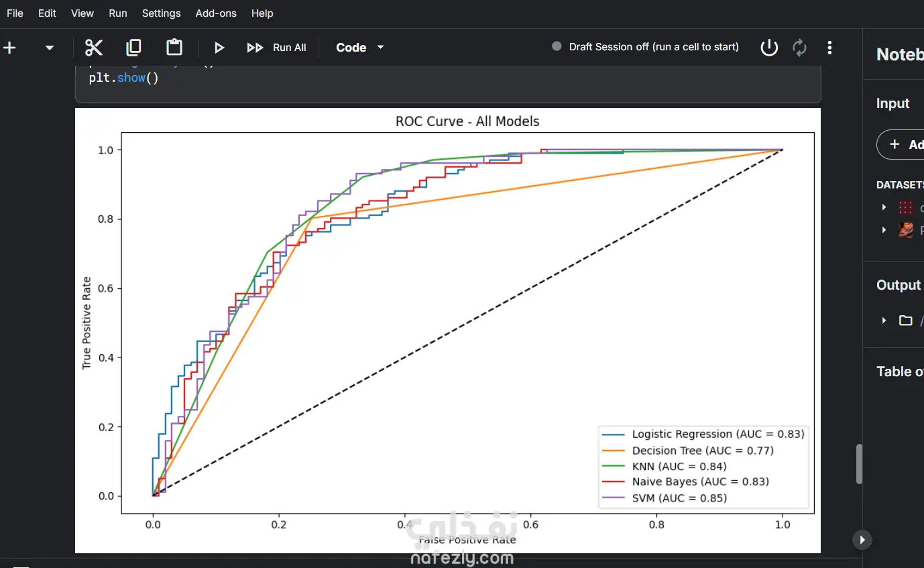Expand the Output folder item
924x568 pixels.
pyautogui.click(x=884, y=321)
